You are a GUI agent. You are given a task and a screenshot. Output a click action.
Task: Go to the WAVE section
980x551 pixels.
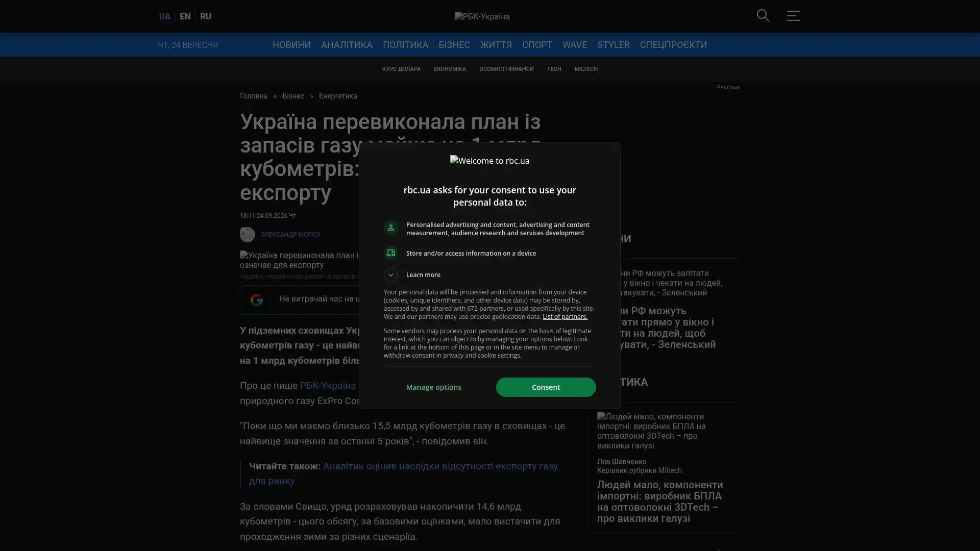click(574, 45)
